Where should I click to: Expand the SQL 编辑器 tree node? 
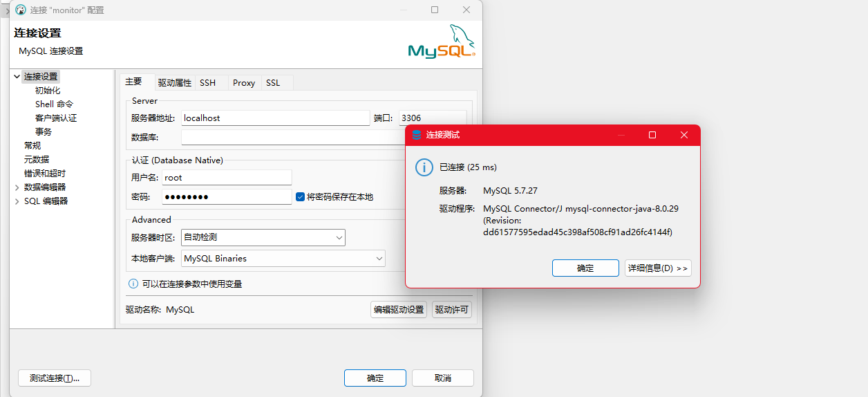tap(17, 201)
